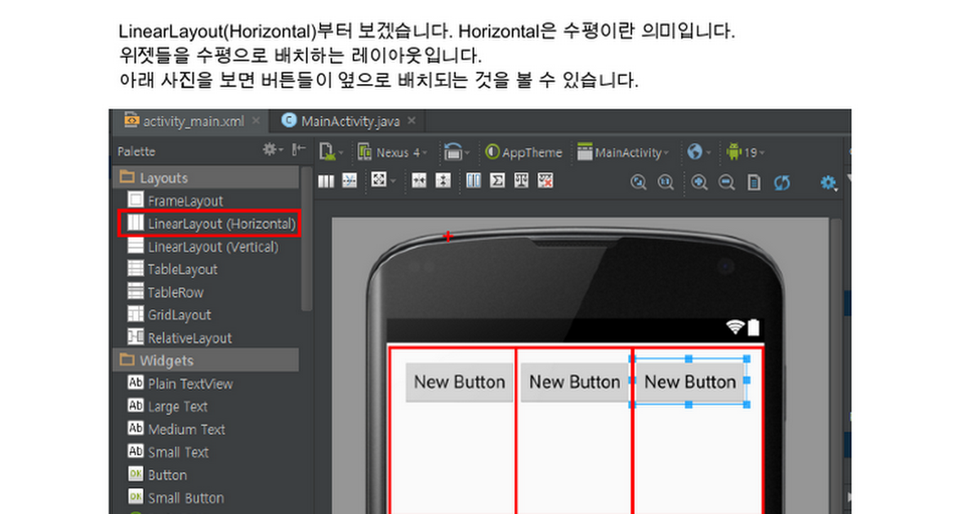The height and width of the screenshot is (514, 980).
Task: Open the AppTheme theme selector
Action: point(524,152)
